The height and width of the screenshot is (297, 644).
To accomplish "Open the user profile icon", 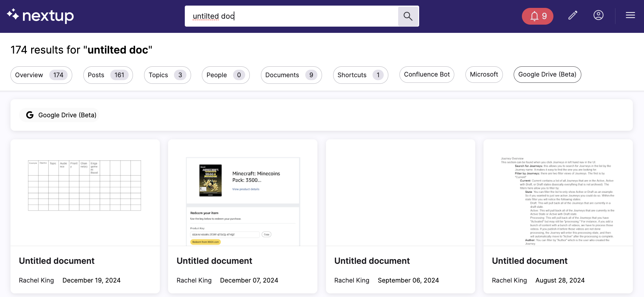I will click(598, 15).
